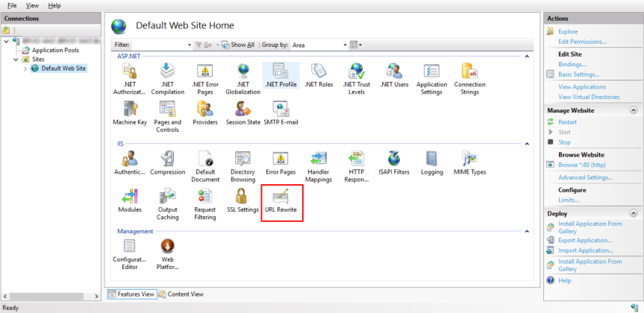
Task: Open the SSL Settings feature
Action: click(243, 200)
